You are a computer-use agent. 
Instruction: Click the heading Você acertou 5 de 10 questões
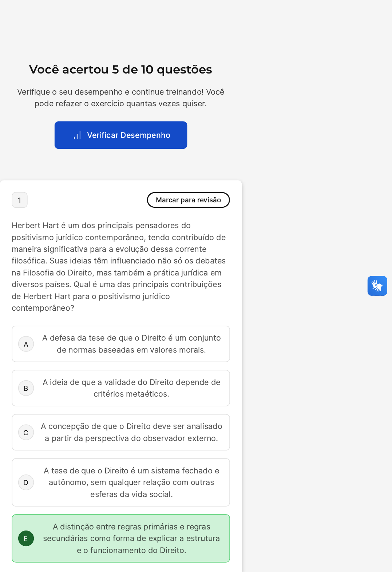(x=120, y=69)
